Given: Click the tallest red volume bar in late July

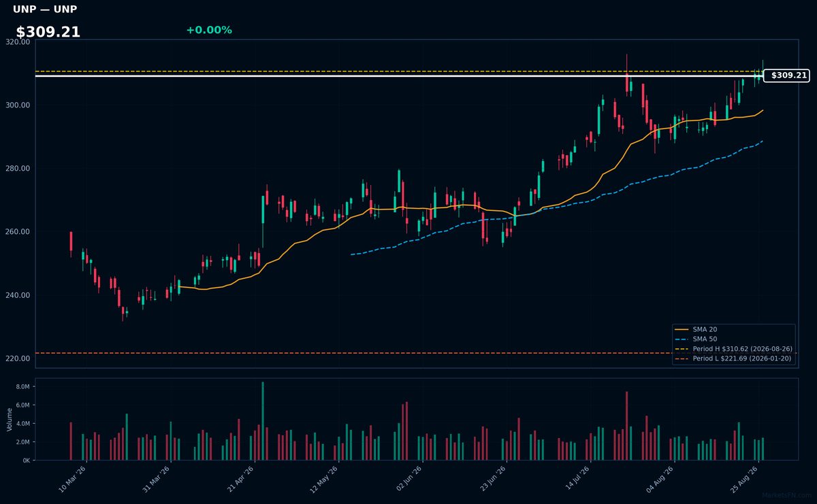Looking at the screenshot, I should click(626, 426).
